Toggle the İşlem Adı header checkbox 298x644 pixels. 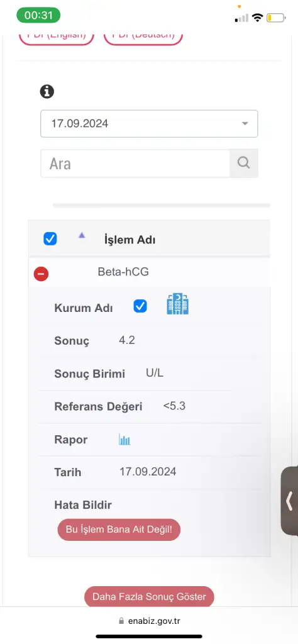point(50,239)
